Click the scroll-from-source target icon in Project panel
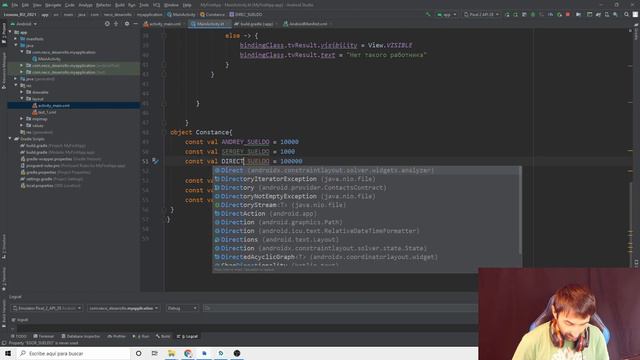640x360 pixels. pyautogui.click(x=107, y=24)
